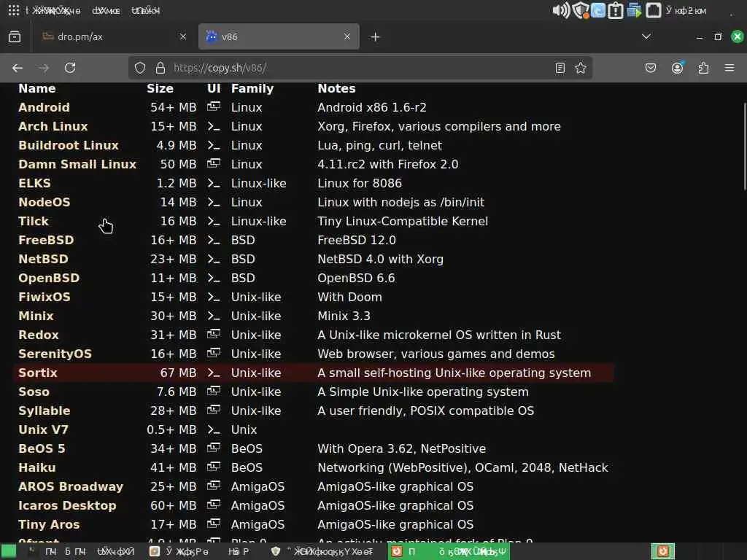Launch Haiku
747x560 pixels.
click(x=36, y=467)
